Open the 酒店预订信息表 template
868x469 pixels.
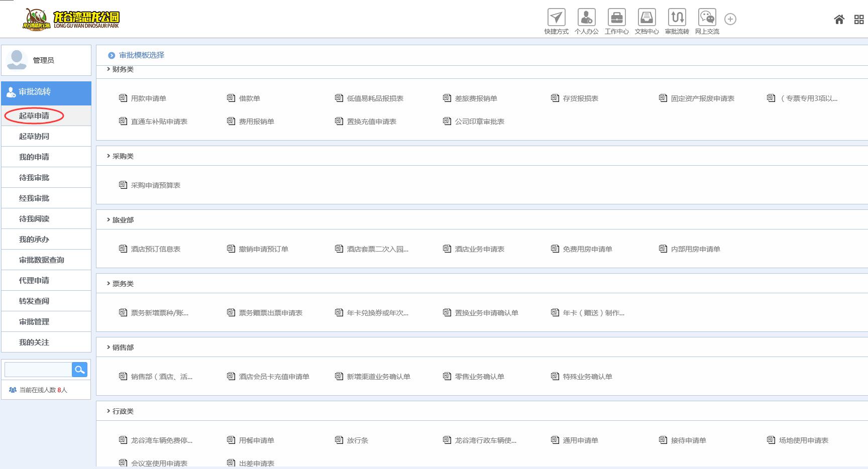155,249
